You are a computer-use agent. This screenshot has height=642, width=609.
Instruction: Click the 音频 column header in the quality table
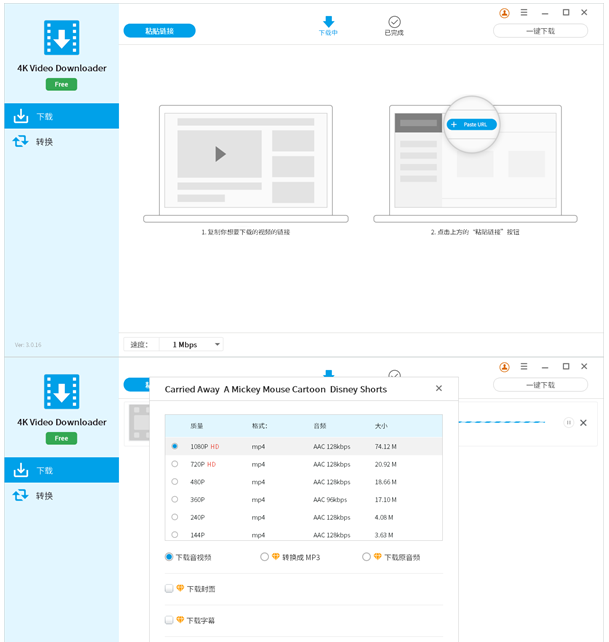pos(319,426)
